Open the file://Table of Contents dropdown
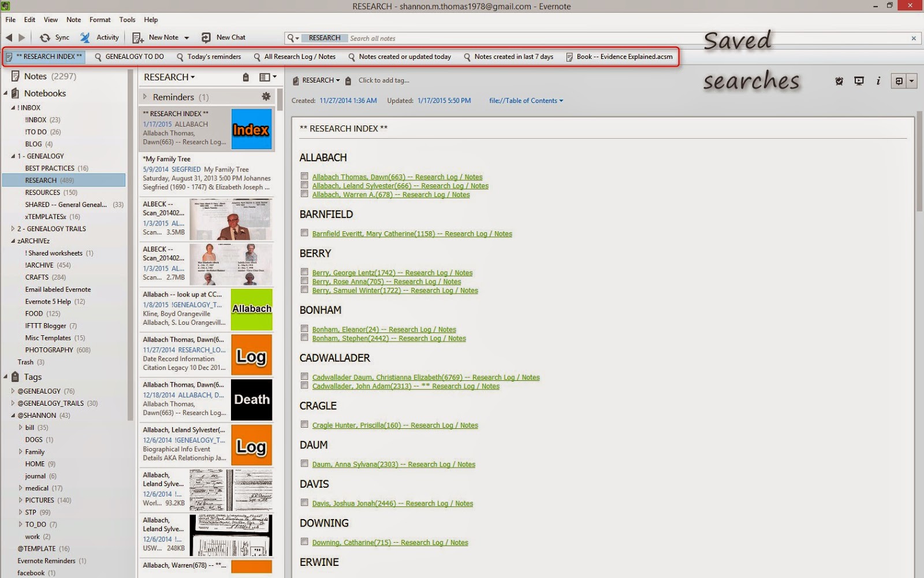This screenshot has width=924, height=578. coord(526,101)
